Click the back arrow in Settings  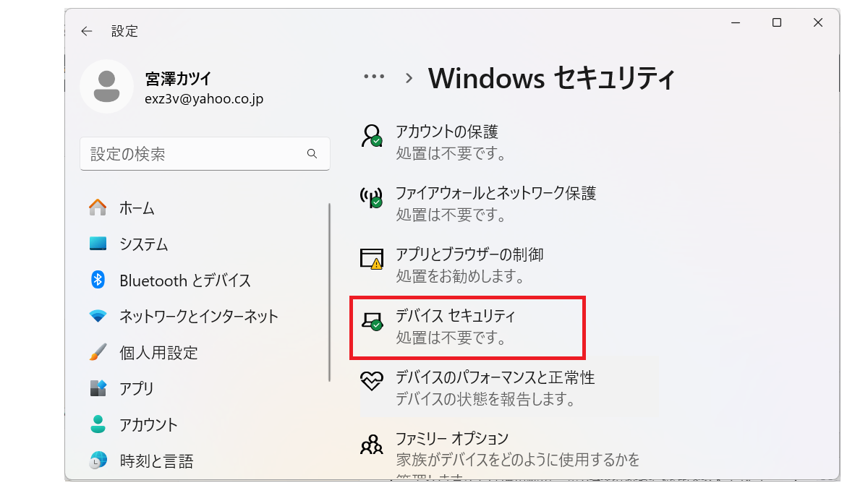pos(87,31)
